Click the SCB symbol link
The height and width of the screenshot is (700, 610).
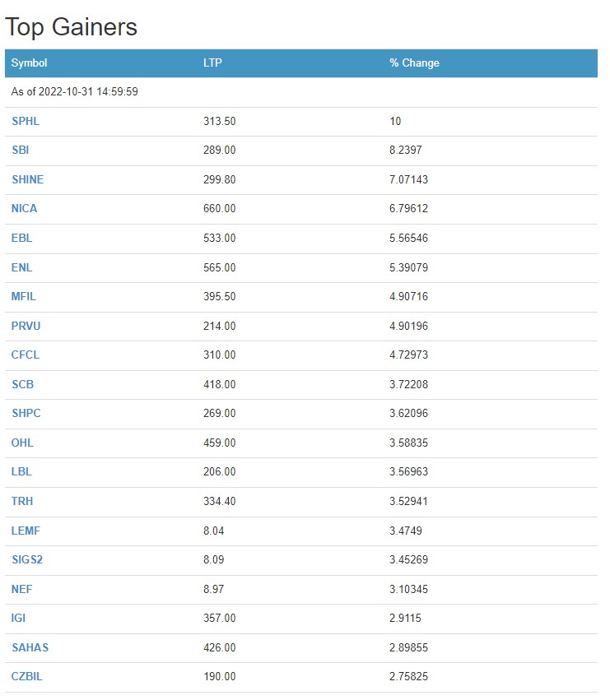pyautogui.click(x=22, y=384)
